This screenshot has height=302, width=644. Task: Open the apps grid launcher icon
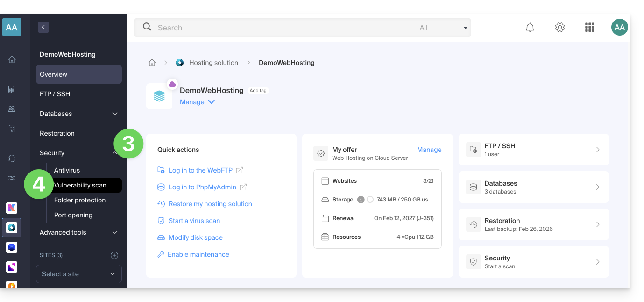pos(589,28)
